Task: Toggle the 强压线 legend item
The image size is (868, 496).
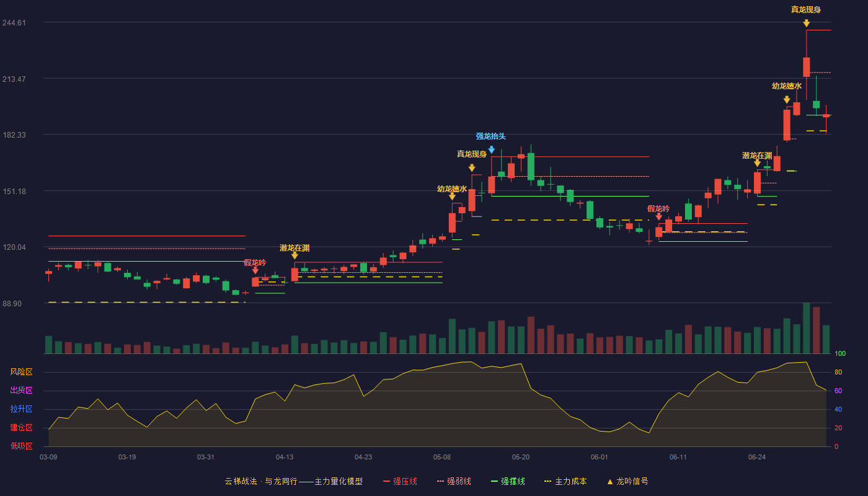Action: pos(400,481)
